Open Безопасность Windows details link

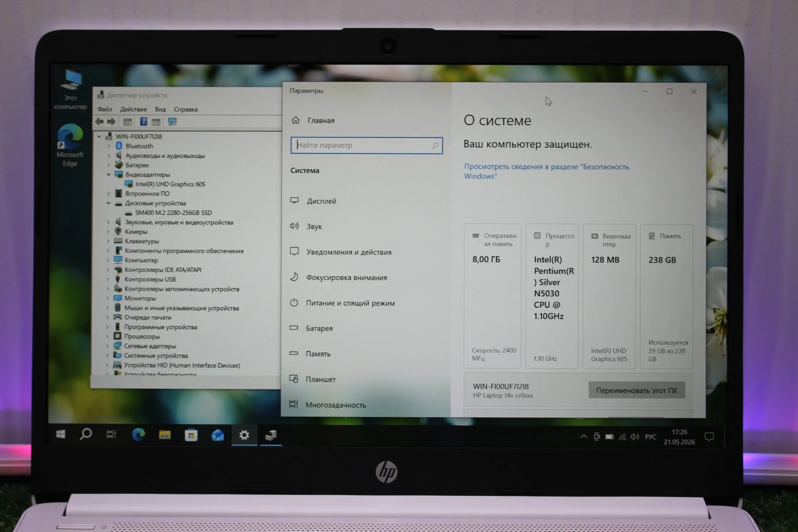click(546, 171)
